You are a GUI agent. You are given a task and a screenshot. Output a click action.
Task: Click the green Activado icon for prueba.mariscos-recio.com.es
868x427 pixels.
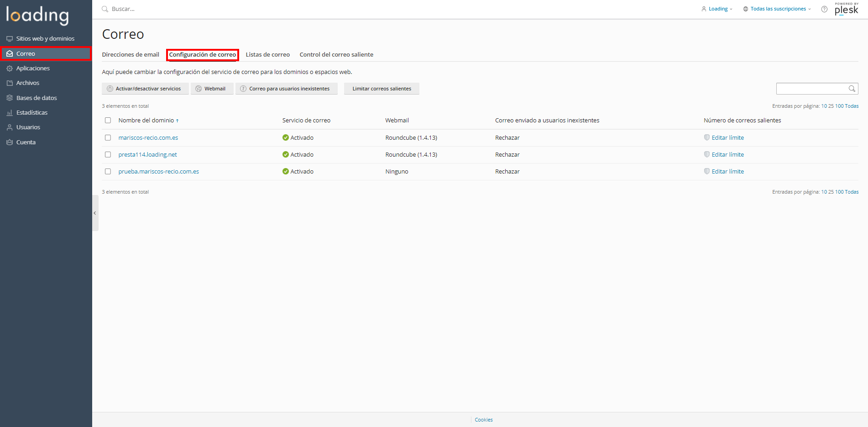coord(286,171)
